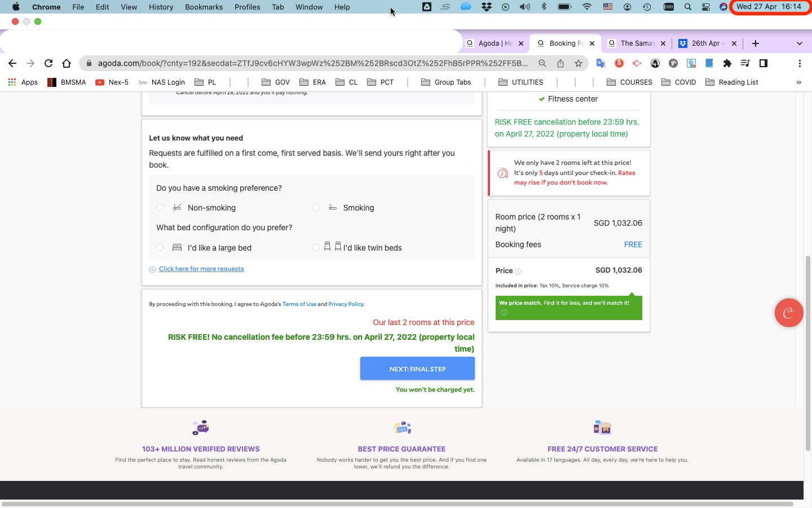Select the Non-smoking preference

[x=160, y=208]
